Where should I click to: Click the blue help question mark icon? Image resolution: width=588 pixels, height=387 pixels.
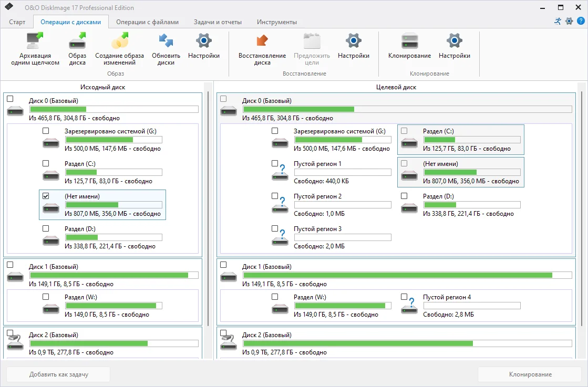tap(581, 21)
